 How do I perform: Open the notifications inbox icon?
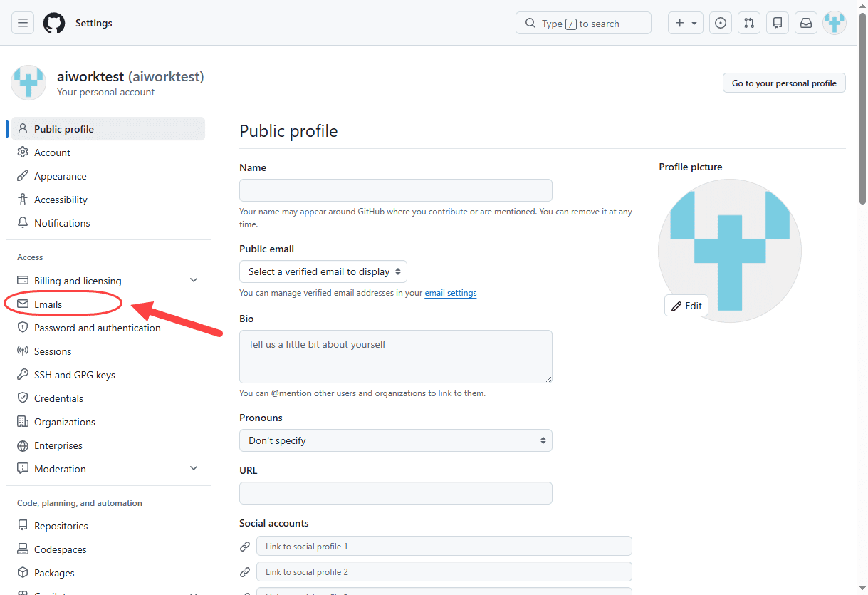coord(806,23)
